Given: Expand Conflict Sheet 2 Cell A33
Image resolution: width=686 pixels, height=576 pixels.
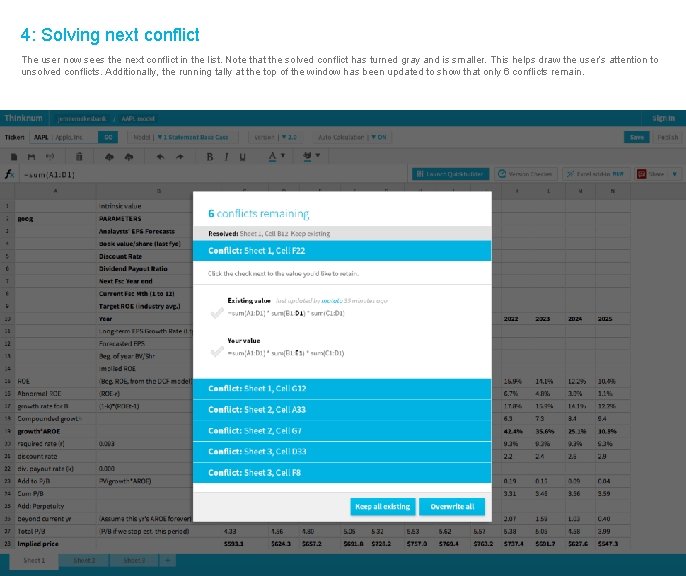Looking at the screenshot, I should click(342, 410).
